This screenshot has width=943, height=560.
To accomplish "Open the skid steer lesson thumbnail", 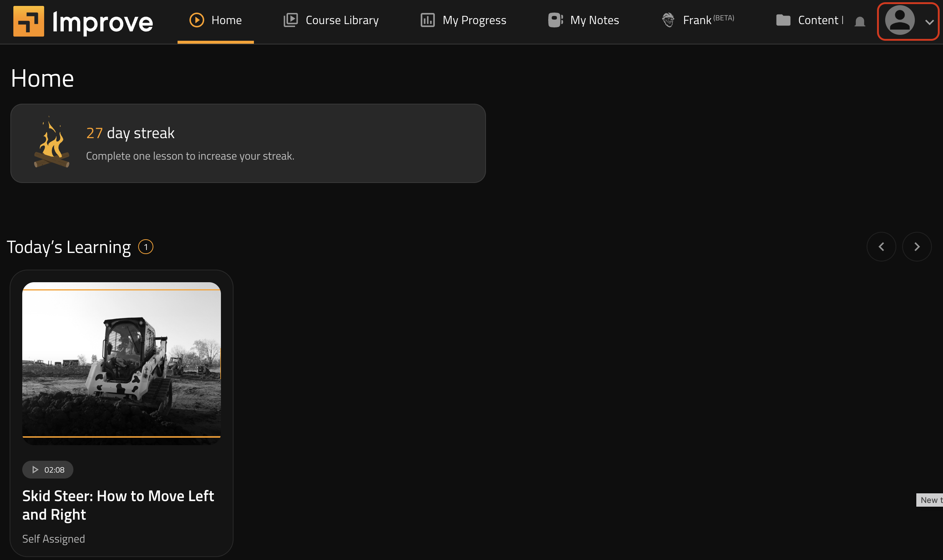I will [x=121, y=363].
